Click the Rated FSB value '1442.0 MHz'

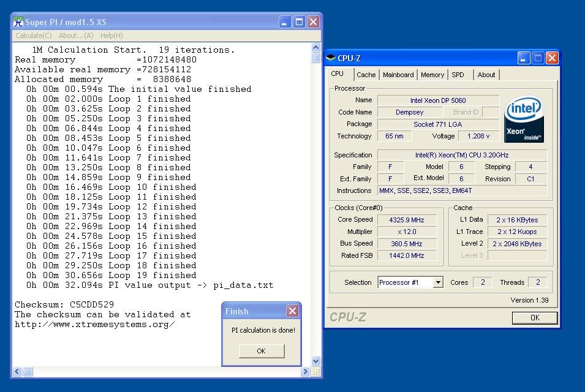click(407, 255)
